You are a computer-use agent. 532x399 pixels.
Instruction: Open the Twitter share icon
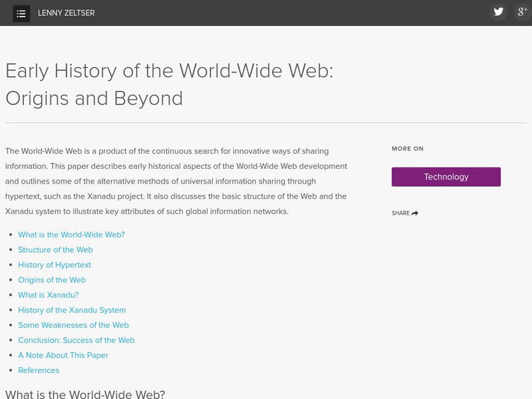(x=499, y=11)
